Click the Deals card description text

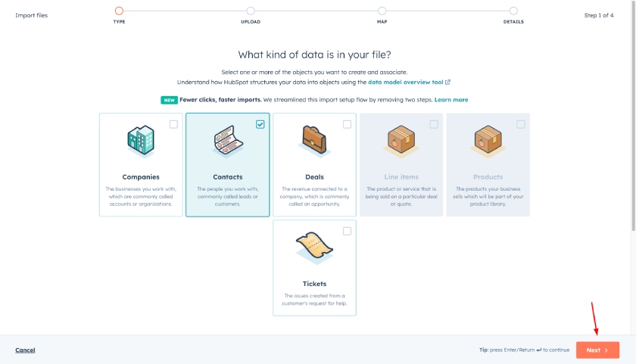click(x=314, y=197)
